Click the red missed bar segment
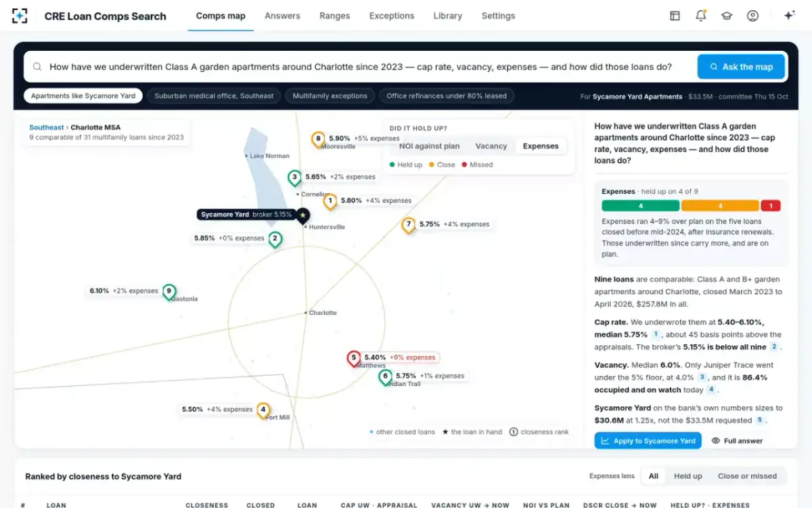 (x=771, y=206)
